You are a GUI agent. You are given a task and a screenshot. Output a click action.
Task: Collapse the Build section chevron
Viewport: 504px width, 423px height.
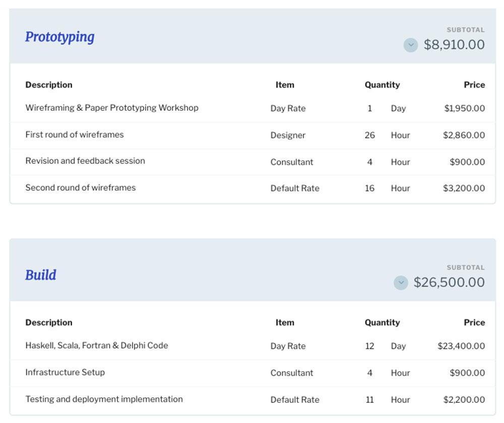point(401,283)
